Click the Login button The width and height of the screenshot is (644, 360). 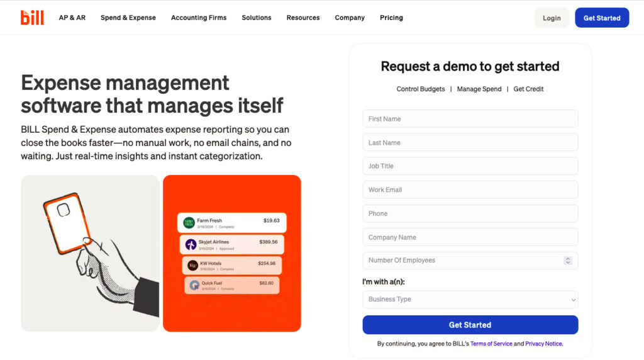coord(552,18)
